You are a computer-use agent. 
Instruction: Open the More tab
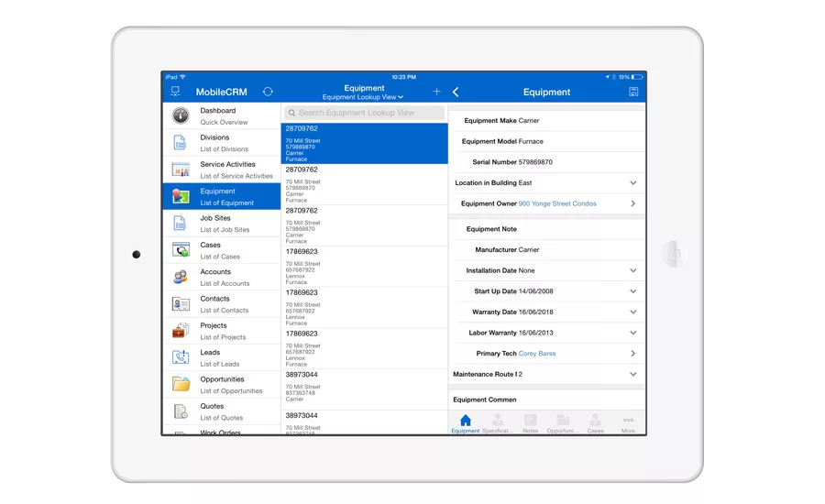(x=628, y=423)
